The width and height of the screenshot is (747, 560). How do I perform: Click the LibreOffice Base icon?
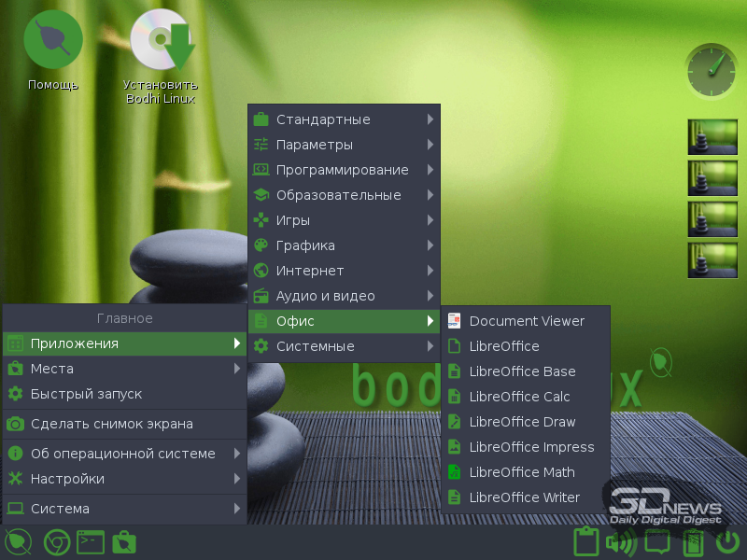pyautogui.click(x=455, y=371)
